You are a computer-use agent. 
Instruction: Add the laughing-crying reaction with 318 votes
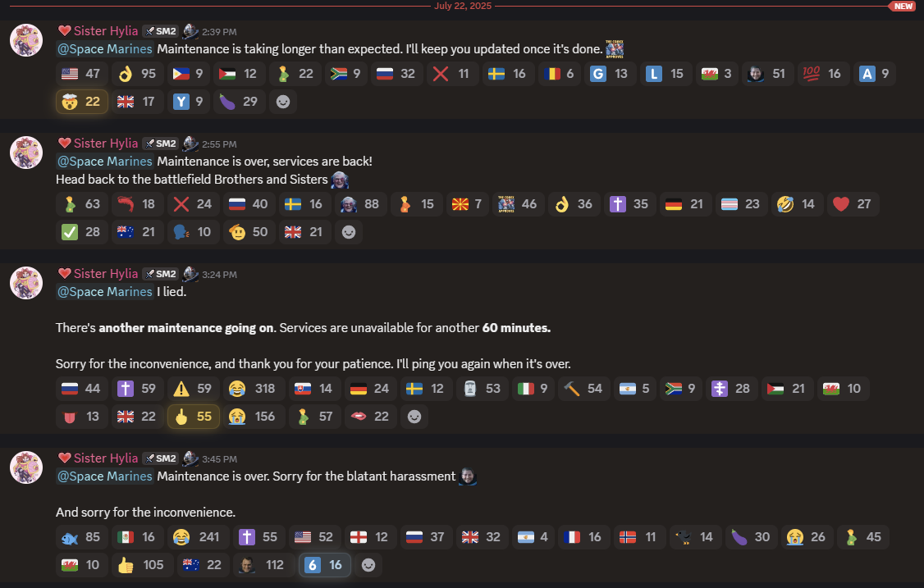pos(254,388)
